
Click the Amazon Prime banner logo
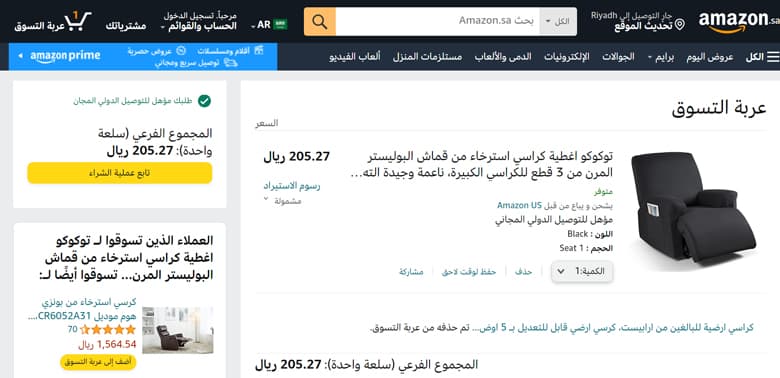coord(65,56)
